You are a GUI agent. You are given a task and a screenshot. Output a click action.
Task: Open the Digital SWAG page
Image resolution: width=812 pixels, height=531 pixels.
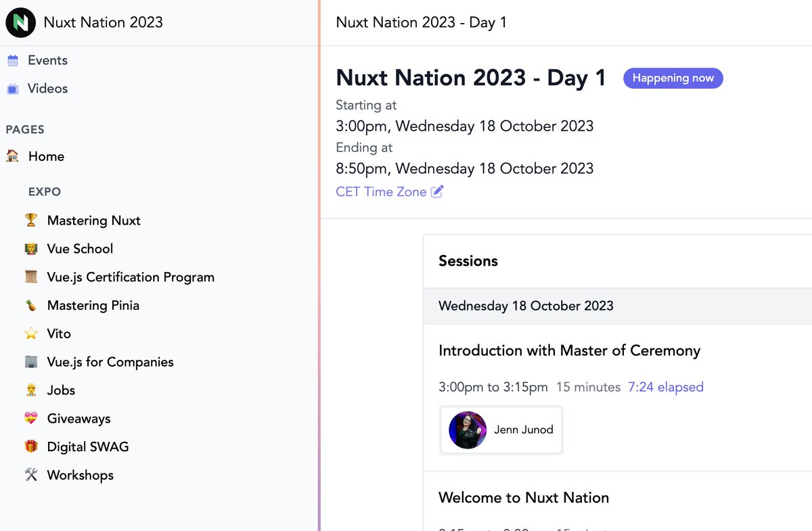[88, 447]
